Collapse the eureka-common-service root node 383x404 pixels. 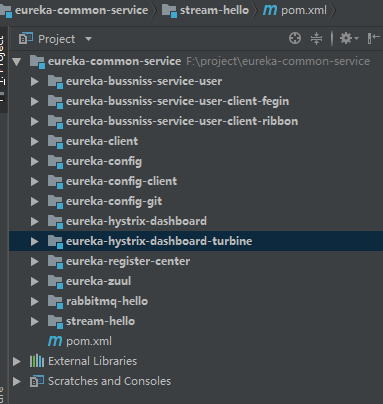17,61
